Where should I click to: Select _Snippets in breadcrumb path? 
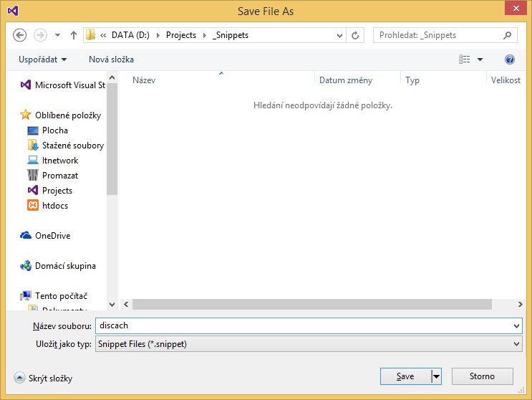tap(231, 35)
